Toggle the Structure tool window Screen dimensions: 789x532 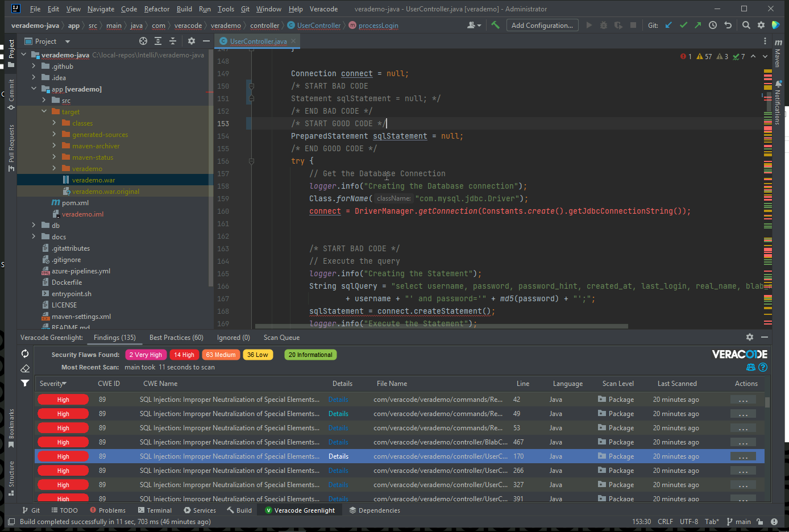[11, 478]
